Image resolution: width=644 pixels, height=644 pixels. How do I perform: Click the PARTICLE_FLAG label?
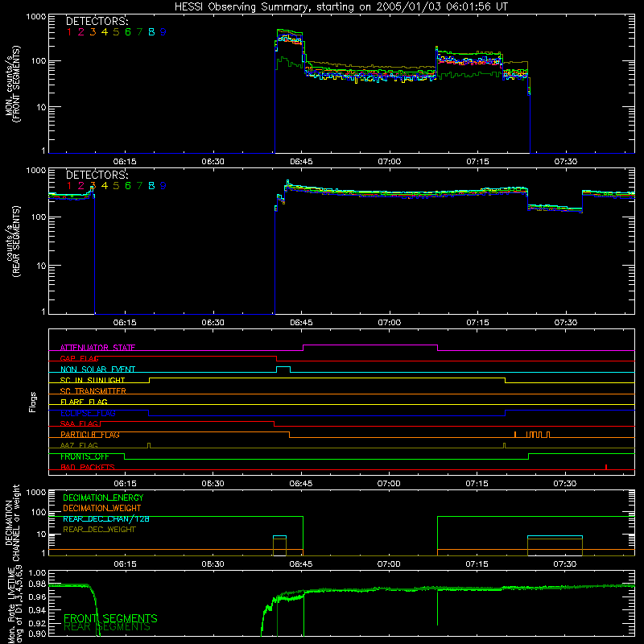click(90, 434)
